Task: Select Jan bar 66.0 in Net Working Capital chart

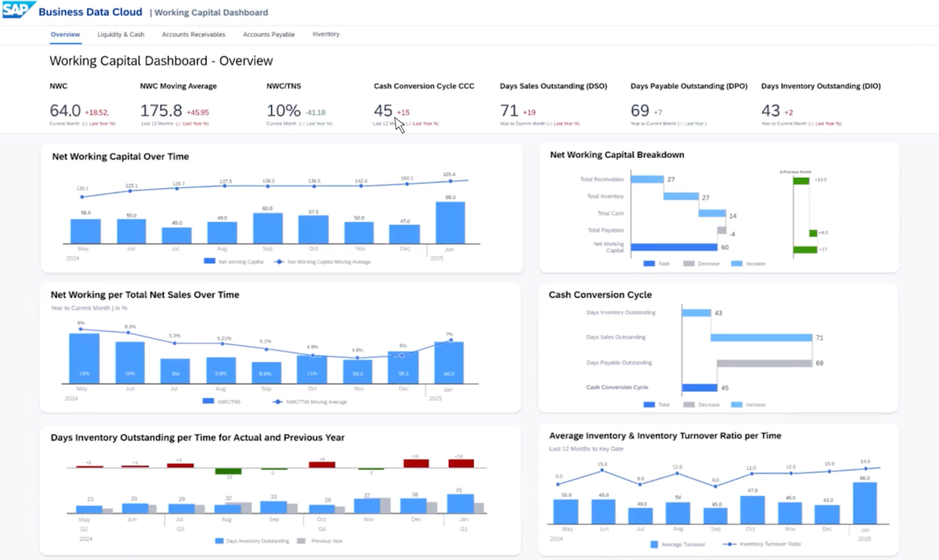Action: [x=450, y=223]
